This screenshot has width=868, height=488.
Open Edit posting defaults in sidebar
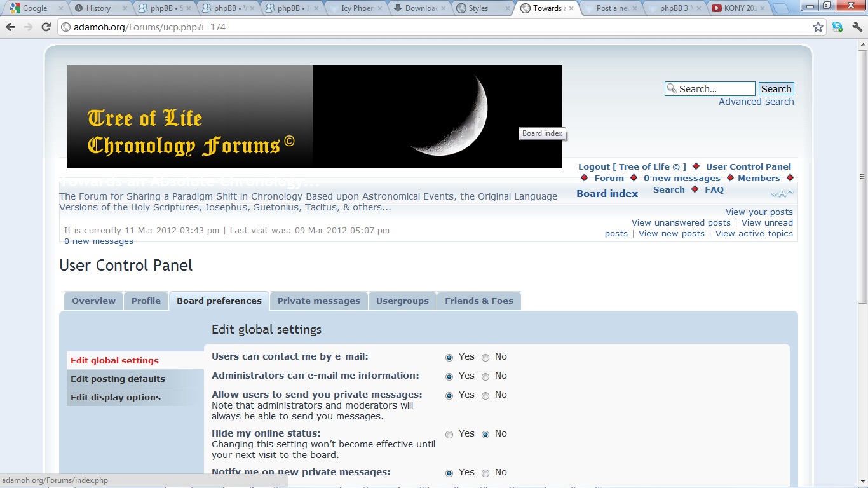(118, 379)
